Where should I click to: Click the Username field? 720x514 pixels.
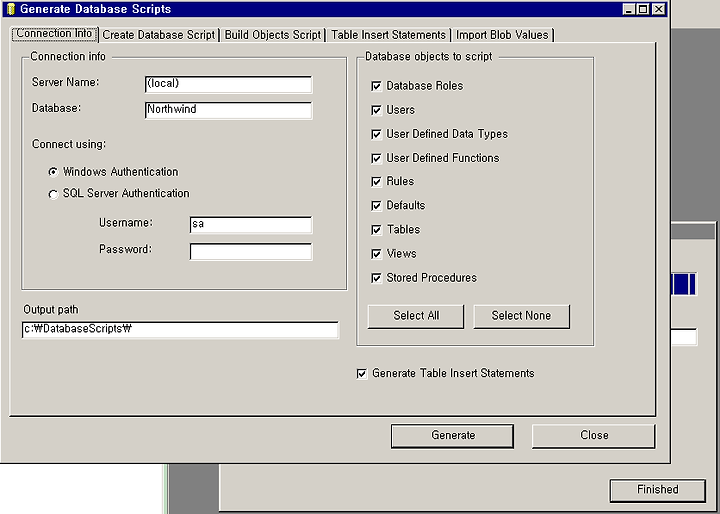click(x=251, y=225)
